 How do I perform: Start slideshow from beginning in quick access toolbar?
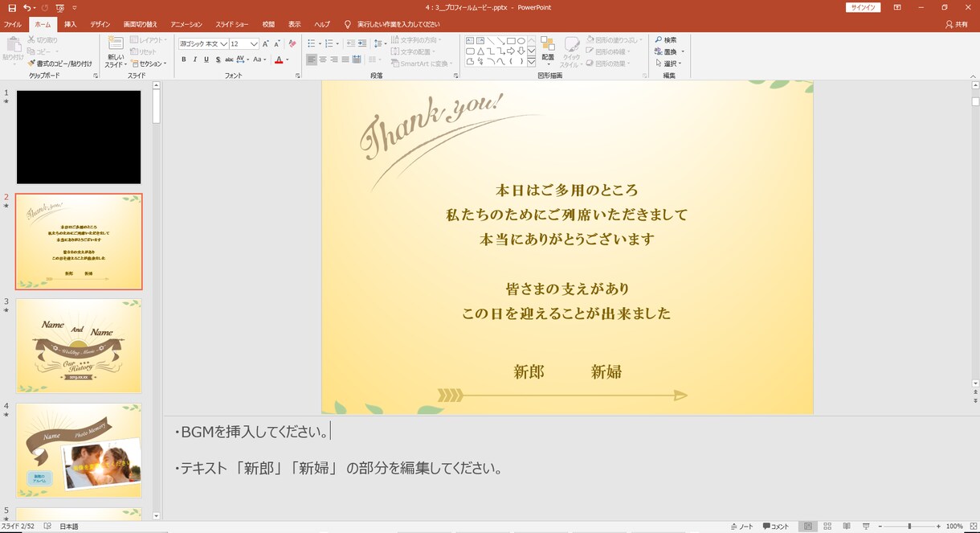pos(59,7)
